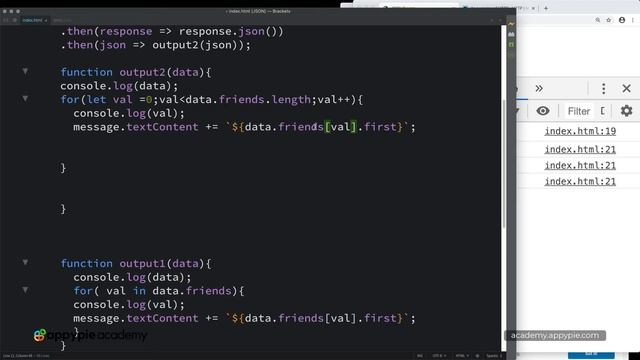The height and width of the screenshot is (360, 640).
Task: Switch to the second Brackets file tab
Action: coord(62,20)
